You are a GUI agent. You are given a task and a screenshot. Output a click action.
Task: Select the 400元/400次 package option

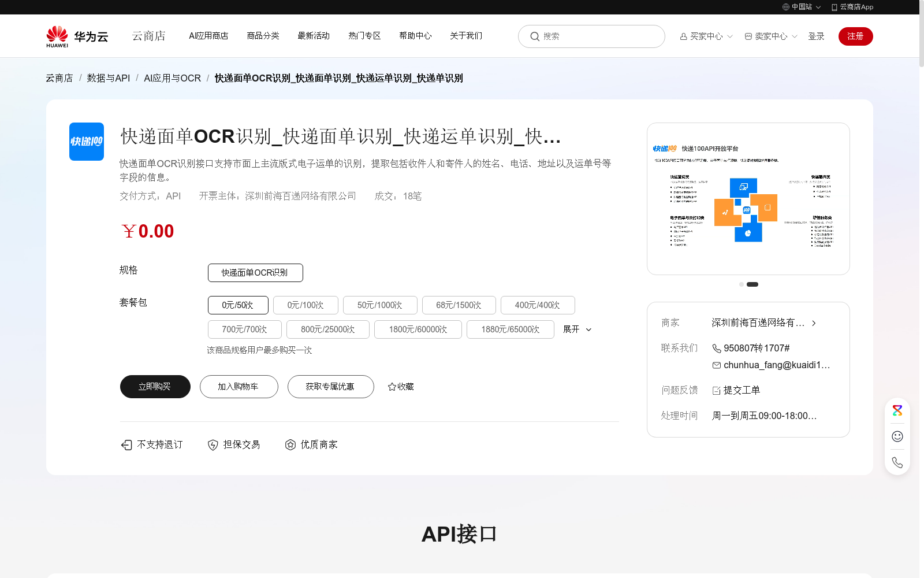pyautogui.click(x=538, y=305)
